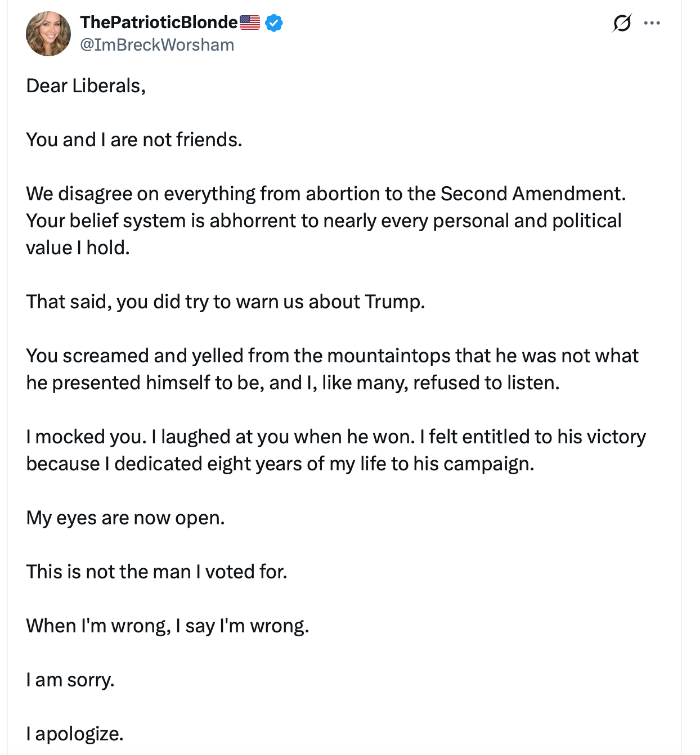
Task: Click the ThePatrioticBlonde display name
Action: (x=159, y=23)
